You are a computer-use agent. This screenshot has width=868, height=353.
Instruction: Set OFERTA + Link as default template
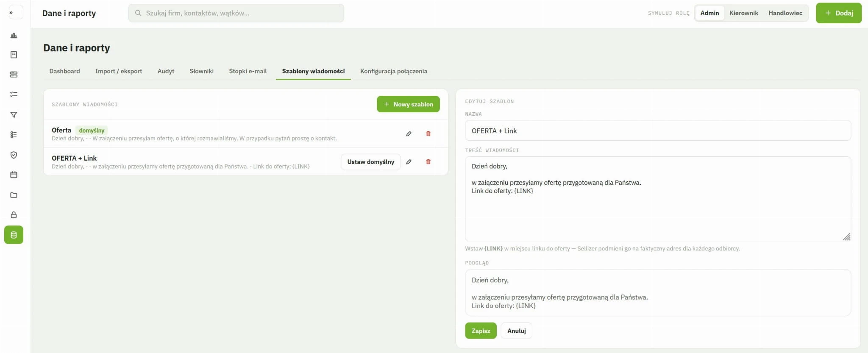370,162
